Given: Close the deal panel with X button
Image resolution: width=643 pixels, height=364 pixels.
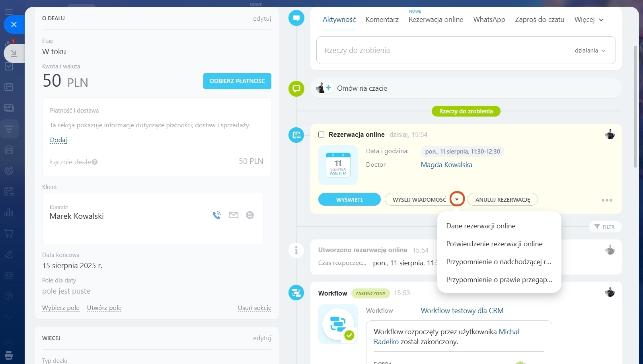Looking at the screenshot, I should [14, 25].
